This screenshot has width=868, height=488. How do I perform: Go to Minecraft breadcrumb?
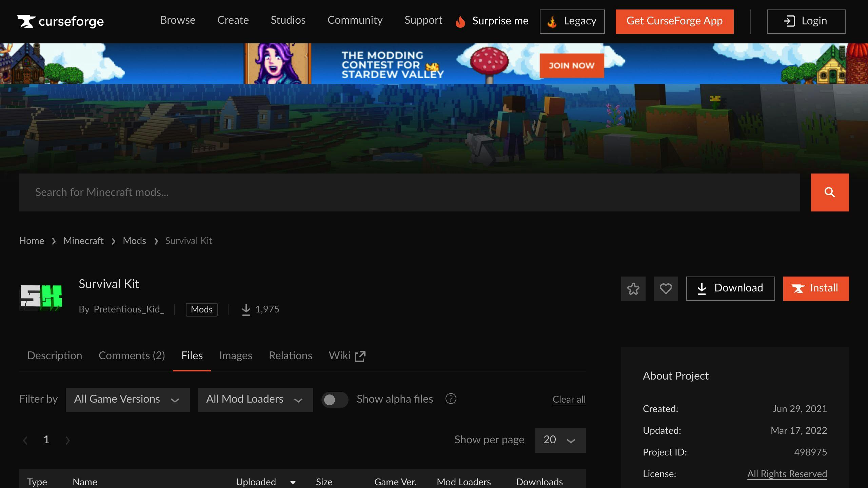[x=83, y=241]
